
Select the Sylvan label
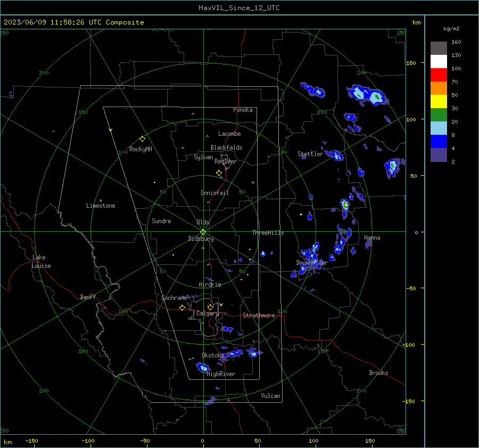pyautogui.click(x=203, y=157)
